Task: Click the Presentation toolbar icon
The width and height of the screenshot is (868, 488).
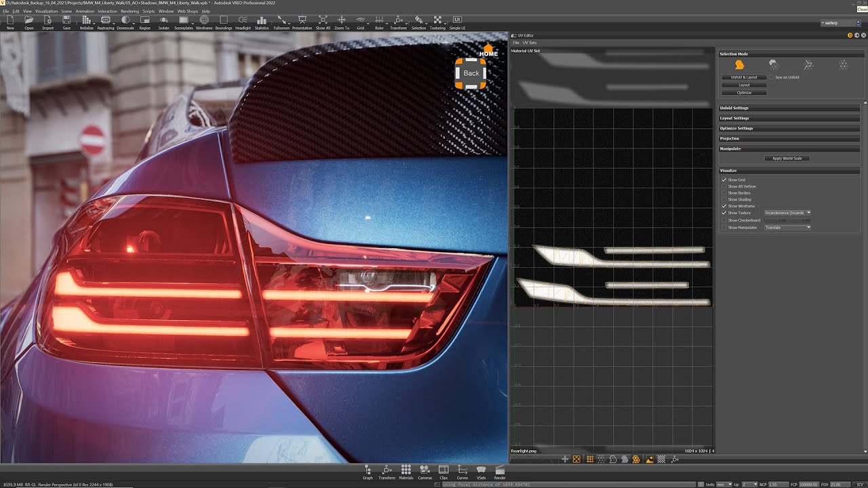Action: [302, 23]
